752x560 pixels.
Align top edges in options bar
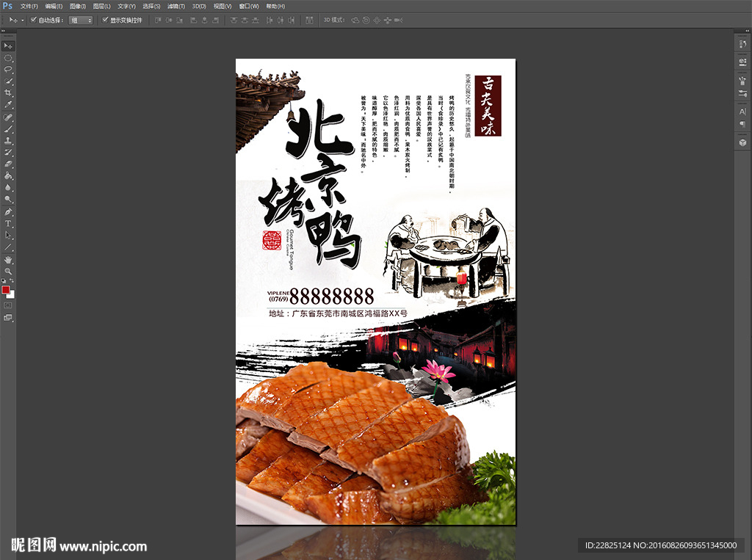(x=159, y=20)
